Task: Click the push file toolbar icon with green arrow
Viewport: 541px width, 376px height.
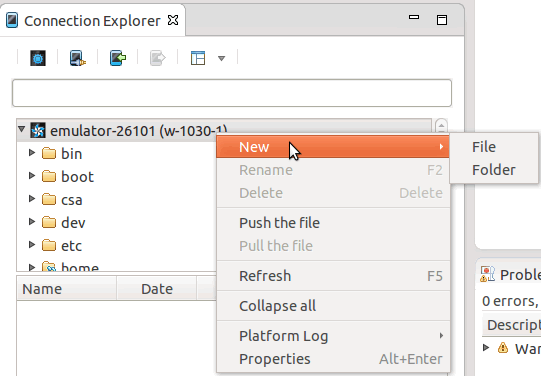Action: coord(118,58)
